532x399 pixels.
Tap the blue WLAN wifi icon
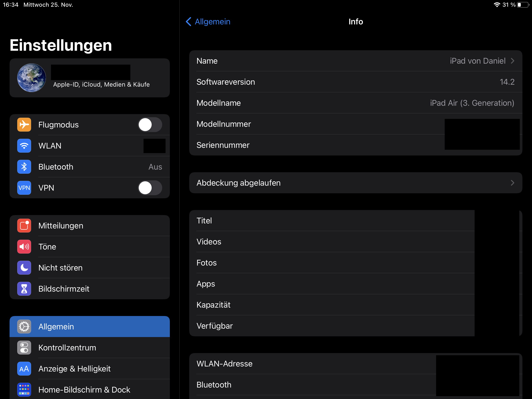pyautogui.click(x=24, y=146)
